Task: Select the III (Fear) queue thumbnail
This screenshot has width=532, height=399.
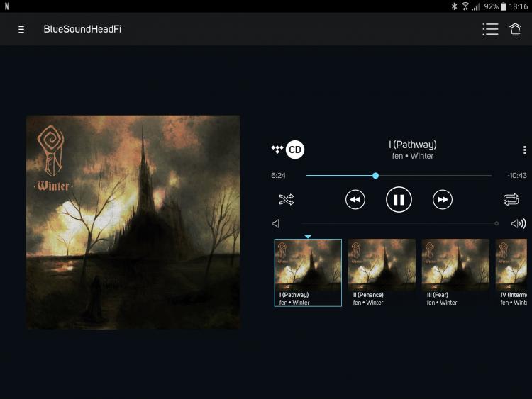Action: (x=455, y=273)
